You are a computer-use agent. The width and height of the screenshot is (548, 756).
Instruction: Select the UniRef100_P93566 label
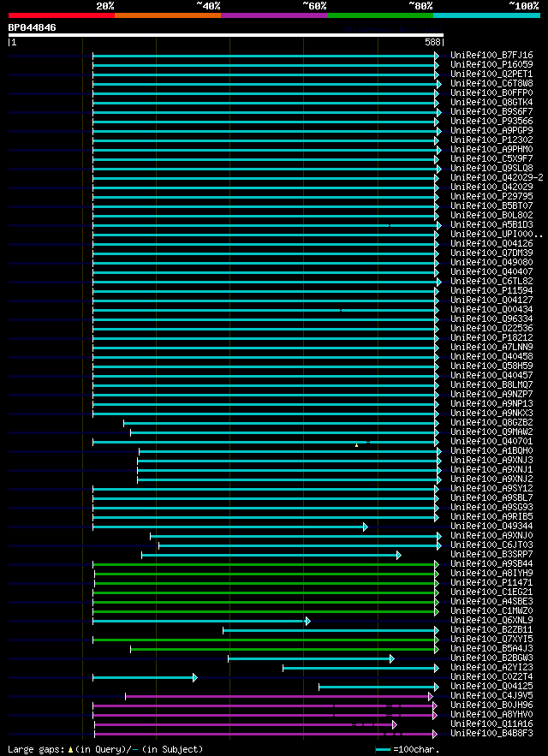coord(491,122)
